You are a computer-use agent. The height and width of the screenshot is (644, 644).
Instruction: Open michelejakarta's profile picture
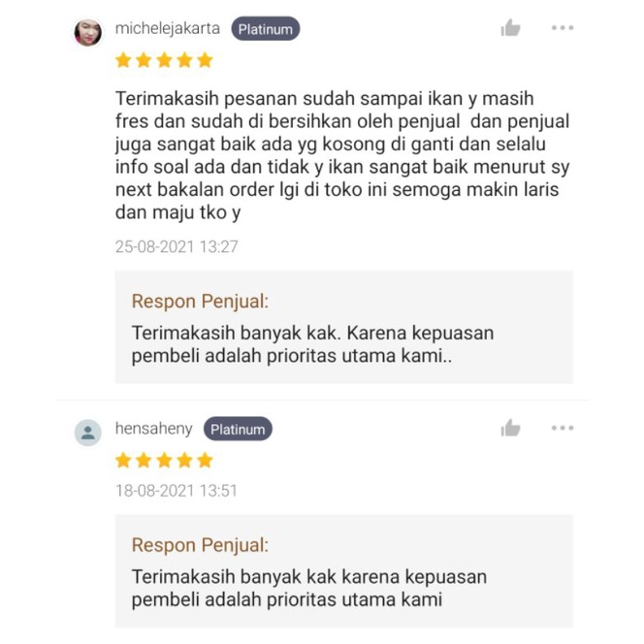click(88, 32)
